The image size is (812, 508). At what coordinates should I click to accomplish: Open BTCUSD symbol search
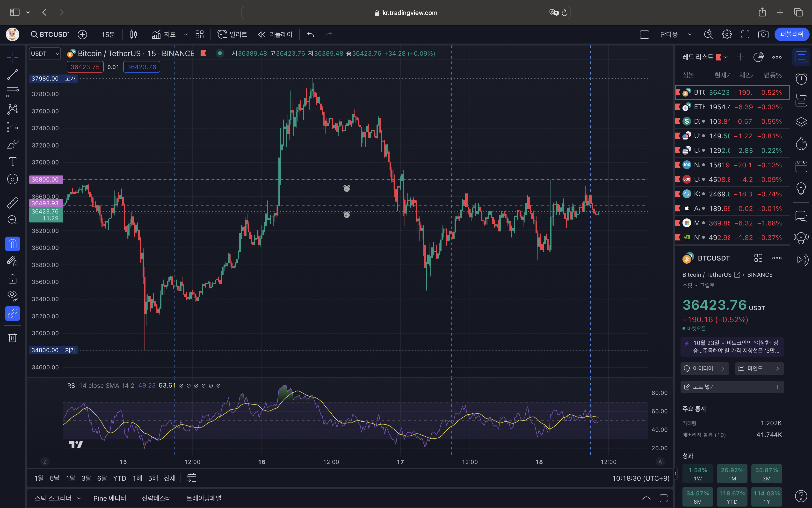click(x=50, y=34)
